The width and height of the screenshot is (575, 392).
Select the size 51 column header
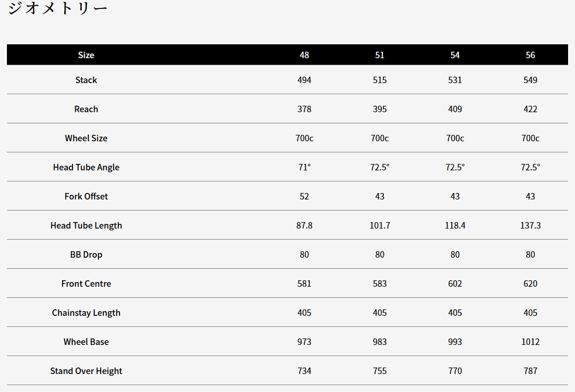(380, 55)
